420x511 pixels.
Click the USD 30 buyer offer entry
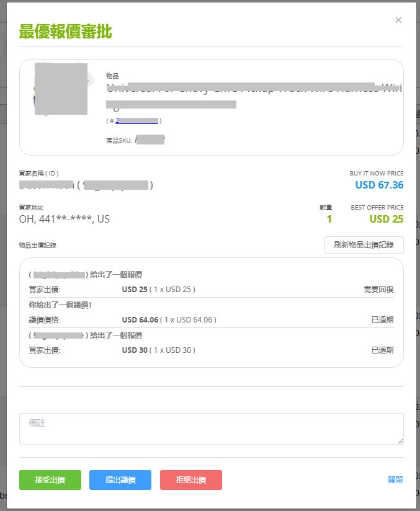[135, 350]
